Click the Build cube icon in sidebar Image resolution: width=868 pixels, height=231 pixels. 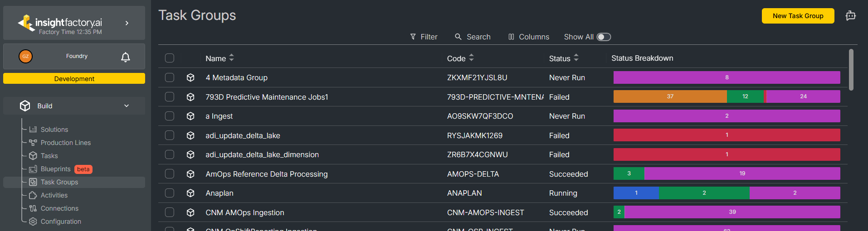tap(25, 106)
